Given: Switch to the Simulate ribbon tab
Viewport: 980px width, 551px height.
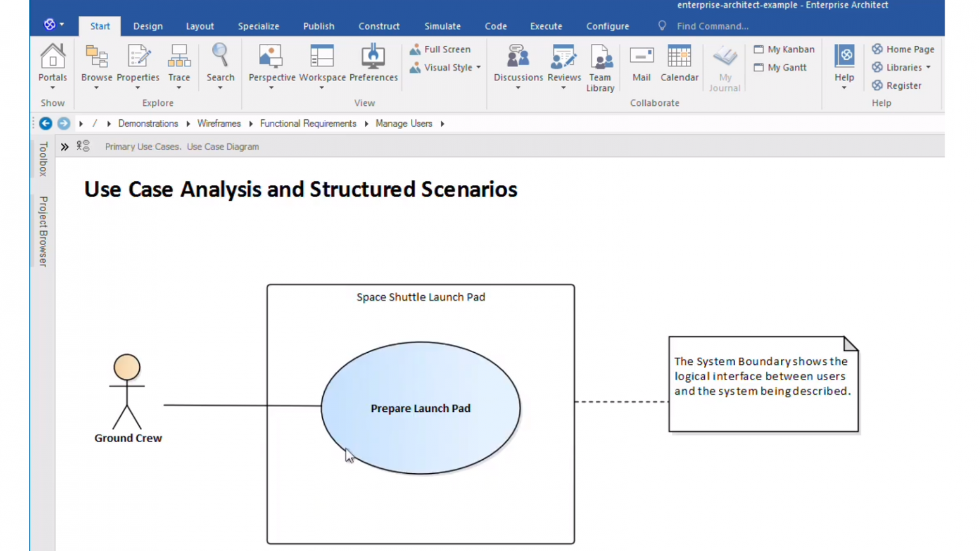Looking at the screenshot, I should click(x=442, y=26).
